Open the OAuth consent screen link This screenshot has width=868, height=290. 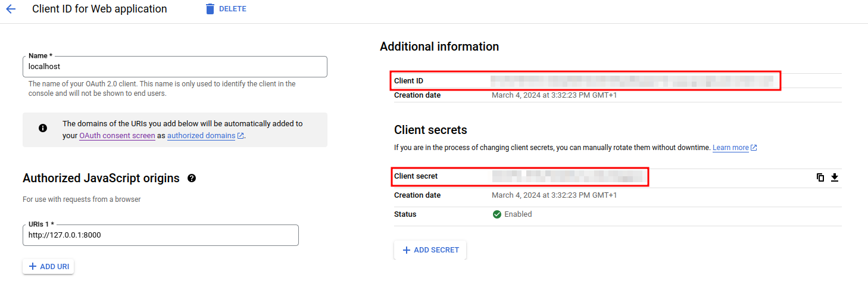[117, 136]
